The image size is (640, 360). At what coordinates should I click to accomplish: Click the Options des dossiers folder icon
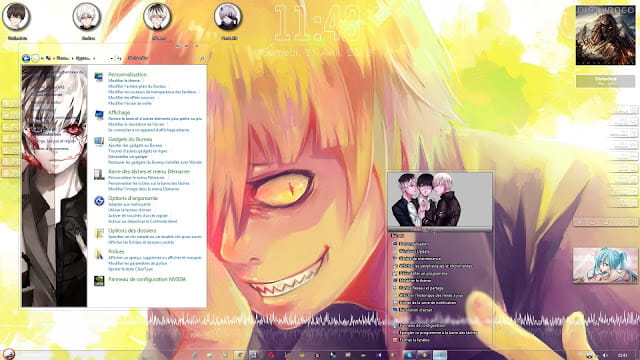[x=99, y=233]
